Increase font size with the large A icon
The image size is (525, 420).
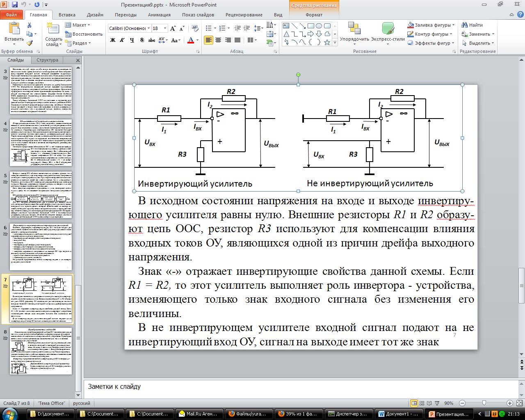click(173, 28)
